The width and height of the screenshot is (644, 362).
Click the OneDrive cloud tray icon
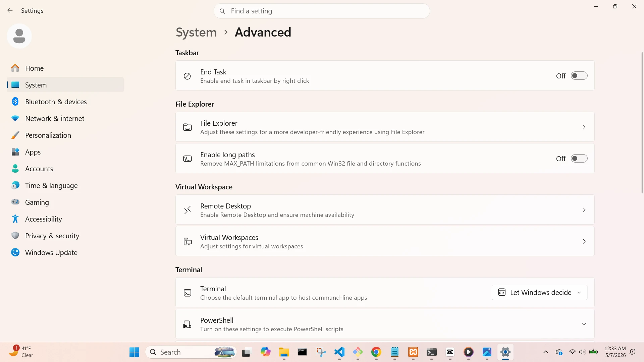click(559, 352)
